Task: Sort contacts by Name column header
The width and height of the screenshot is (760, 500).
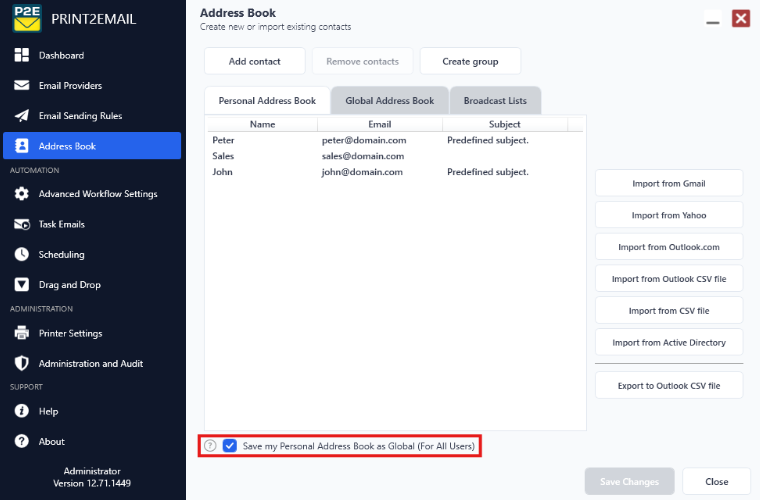Action: 263,124
